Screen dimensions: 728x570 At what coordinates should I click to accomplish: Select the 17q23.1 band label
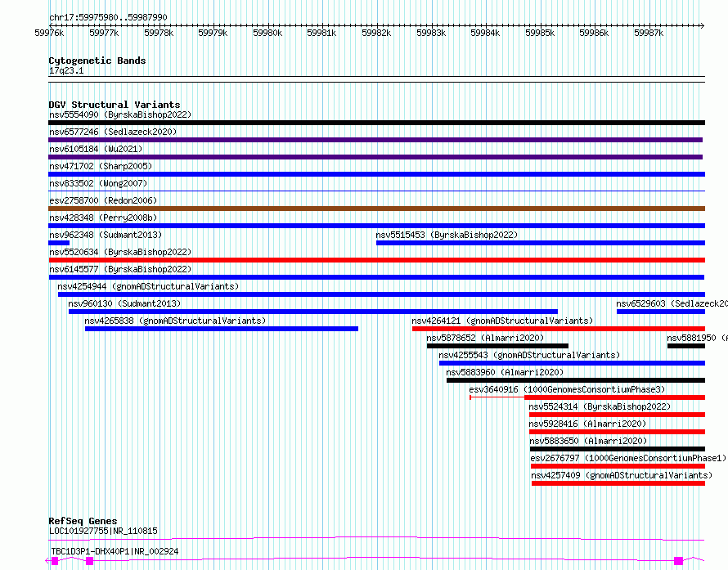click(66, 70)
